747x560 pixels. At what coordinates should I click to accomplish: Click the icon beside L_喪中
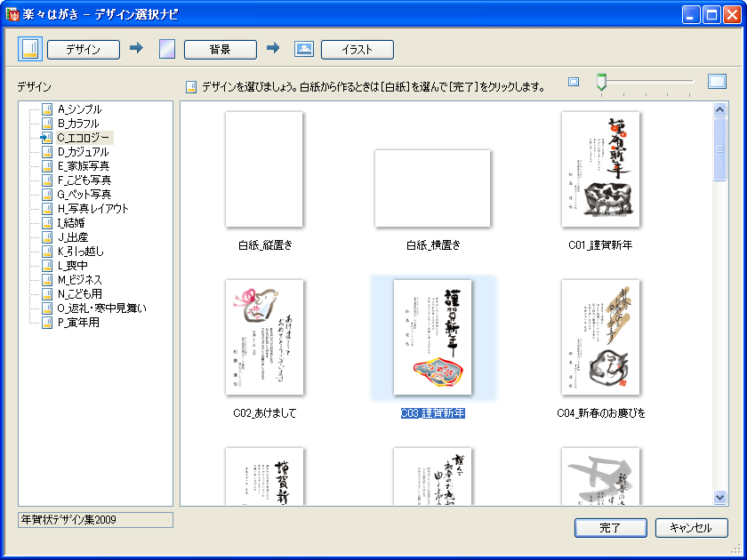point(47,266)
